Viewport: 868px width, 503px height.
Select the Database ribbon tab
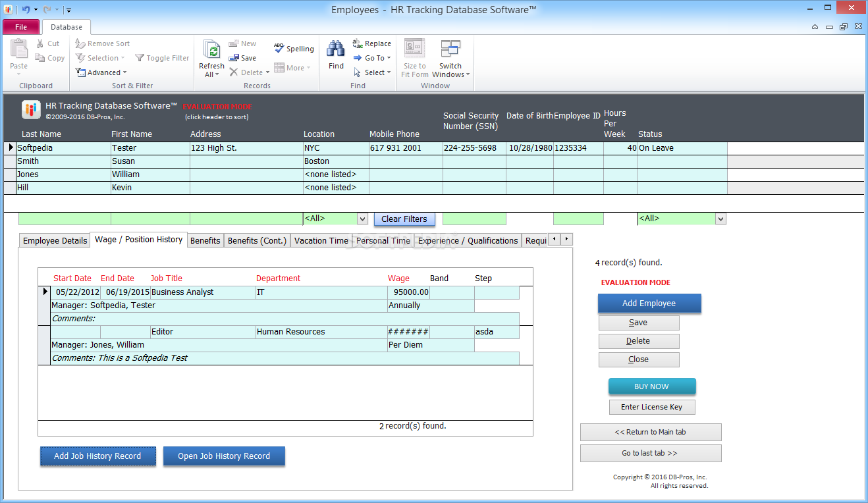[67, 27]
